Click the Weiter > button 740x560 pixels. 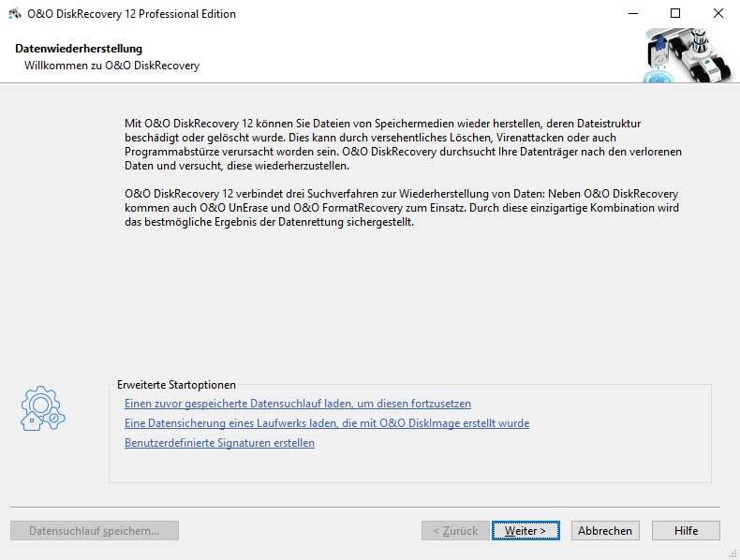tap(525, 531)
